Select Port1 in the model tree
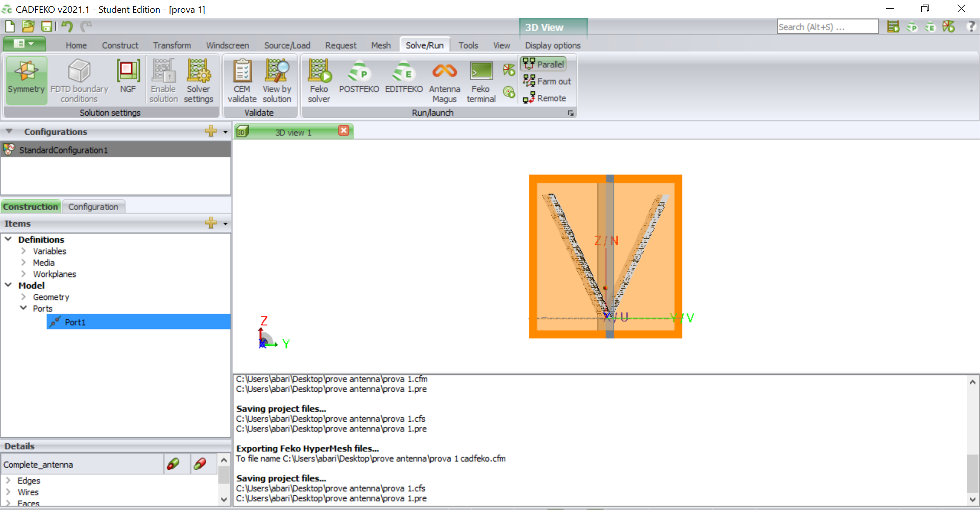Viewport: 980px width, 510px height. point(138,322)
